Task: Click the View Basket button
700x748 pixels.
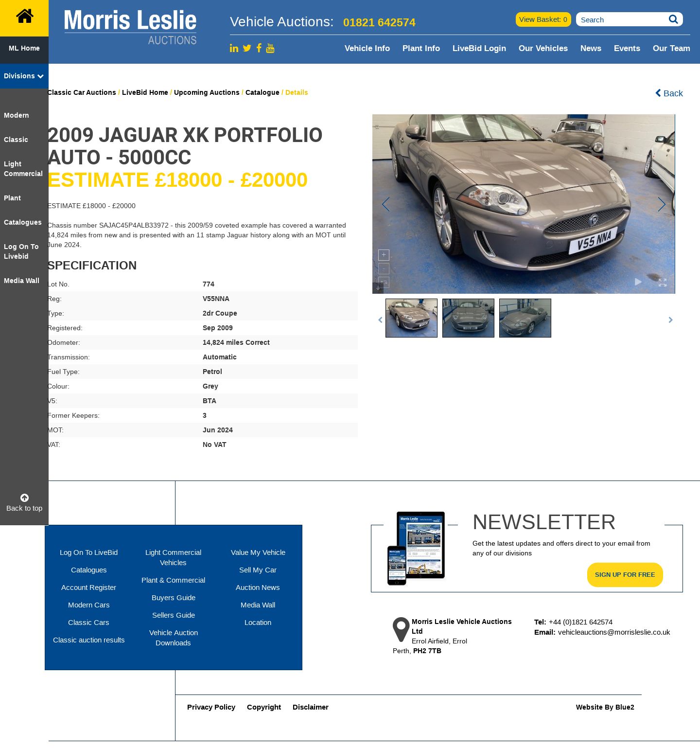Action: pos(543,19)
